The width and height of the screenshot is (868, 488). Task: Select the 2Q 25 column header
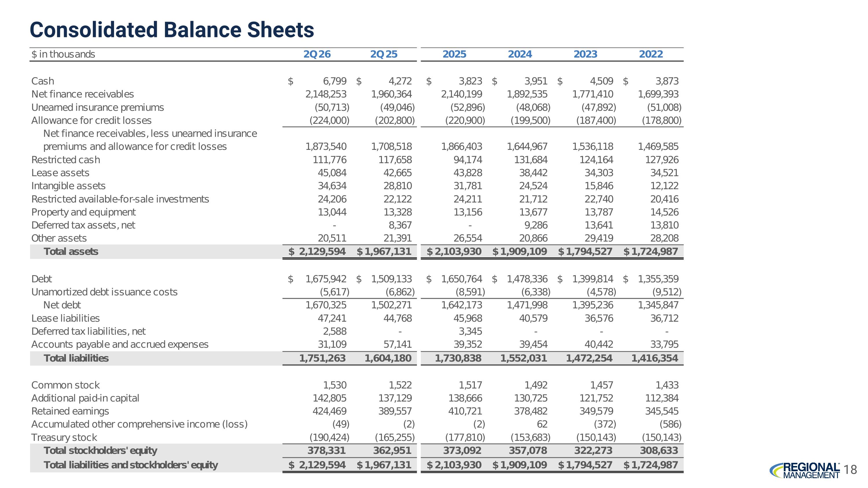[x=383, y=54]
